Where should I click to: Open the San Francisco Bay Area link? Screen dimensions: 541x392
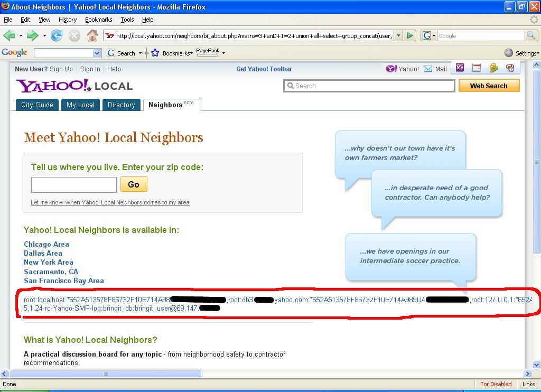[64, 281]
